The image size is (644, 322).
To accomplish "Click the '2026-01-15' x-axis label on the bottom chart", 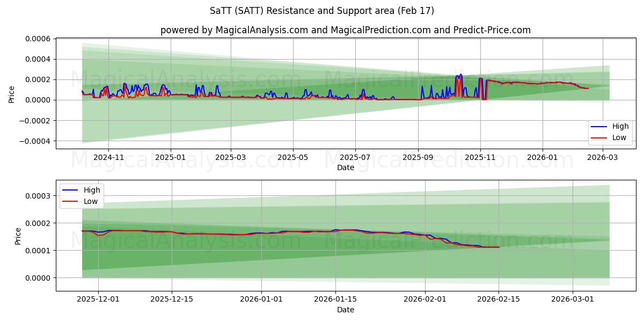I will (335, 301).
